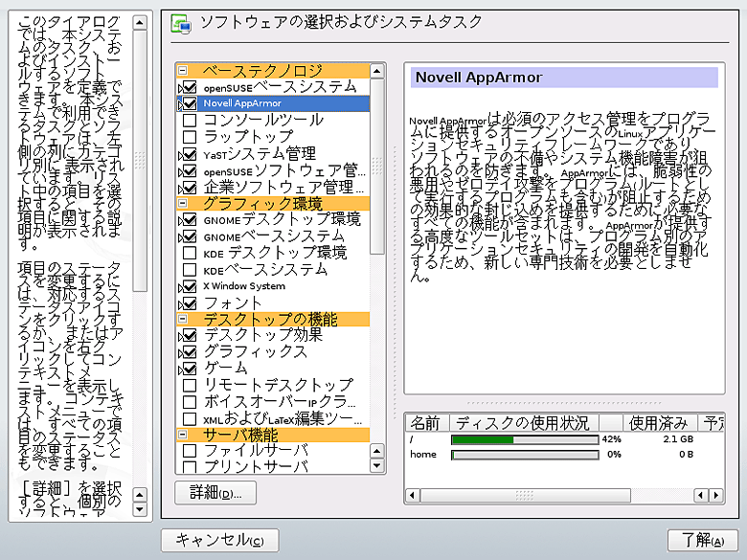Check the KDEベースシステム checkbox
The height and width of the screenshot is (560, 747).
point(190,270)
